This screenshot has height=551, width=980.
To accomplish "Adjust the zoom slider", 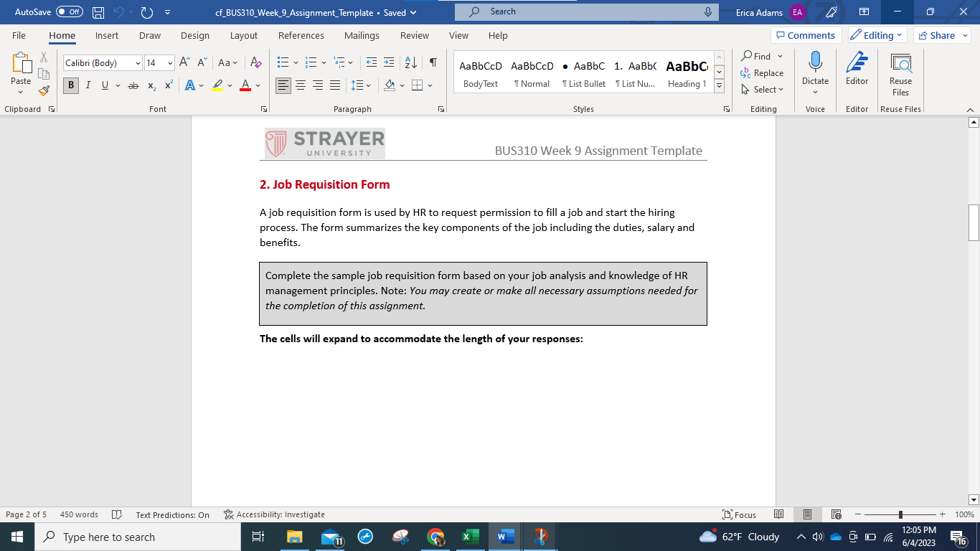I will coord(899,514).
